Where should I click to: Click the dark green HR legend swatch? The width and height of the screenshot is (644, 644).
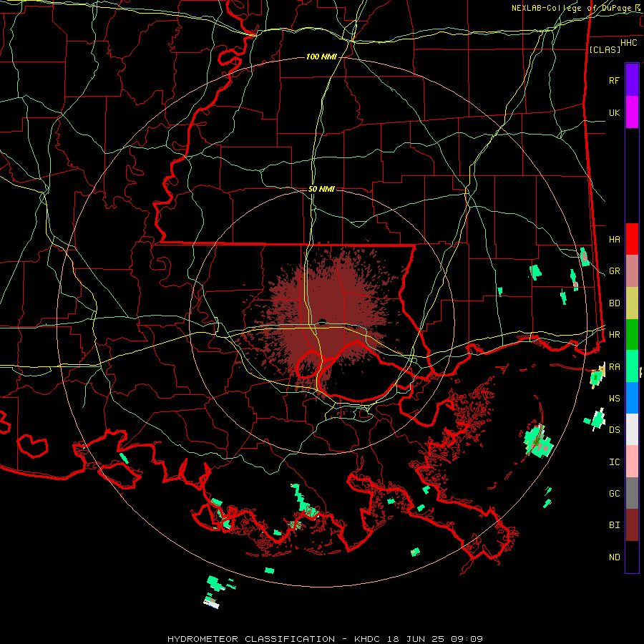coord(632,335)
